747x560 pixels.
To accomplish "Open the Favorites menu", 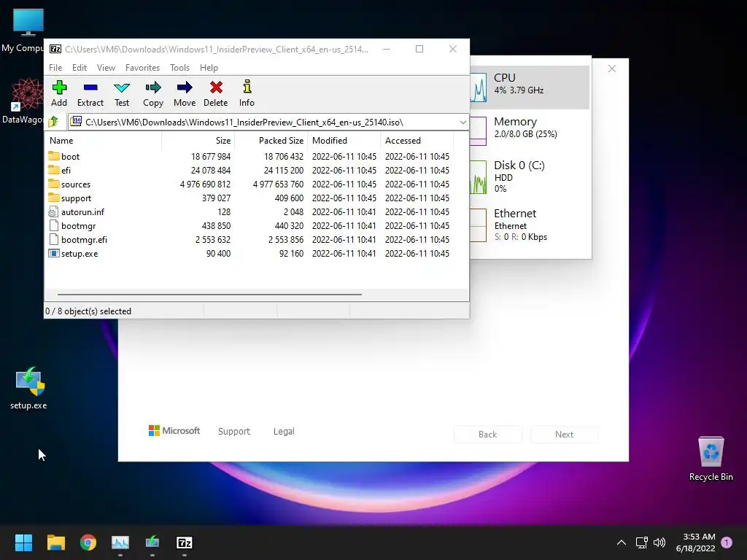I will click(142, 68).
